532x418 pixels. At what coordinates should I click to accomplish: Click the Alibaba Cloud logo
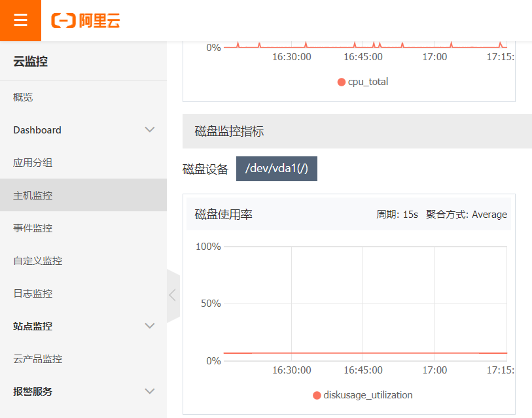86,21
